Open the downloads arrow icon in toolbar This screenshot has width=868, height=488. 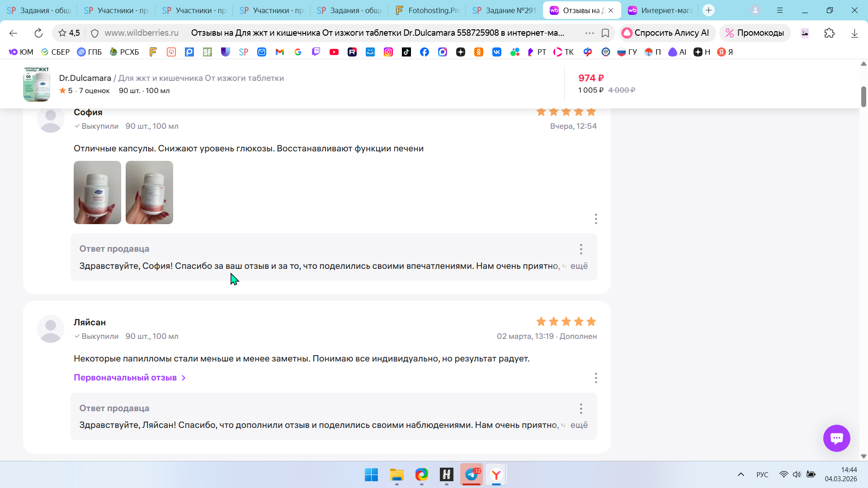854,33
